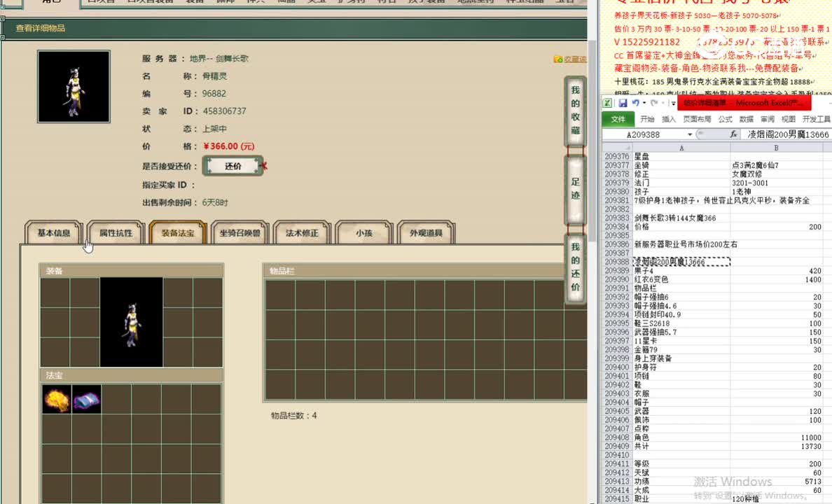Viewport: 832px width, 504px height.
Task: Click the 我的还价 side button
Action: (575, 267)
